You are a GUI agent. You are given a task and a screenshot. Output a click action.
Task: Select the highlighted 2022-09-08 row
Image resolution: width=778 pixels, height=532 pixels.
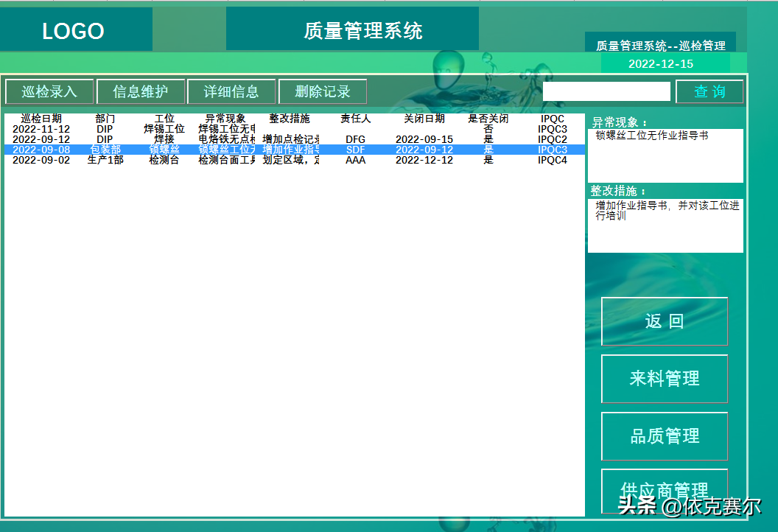[x=295, y=150]
